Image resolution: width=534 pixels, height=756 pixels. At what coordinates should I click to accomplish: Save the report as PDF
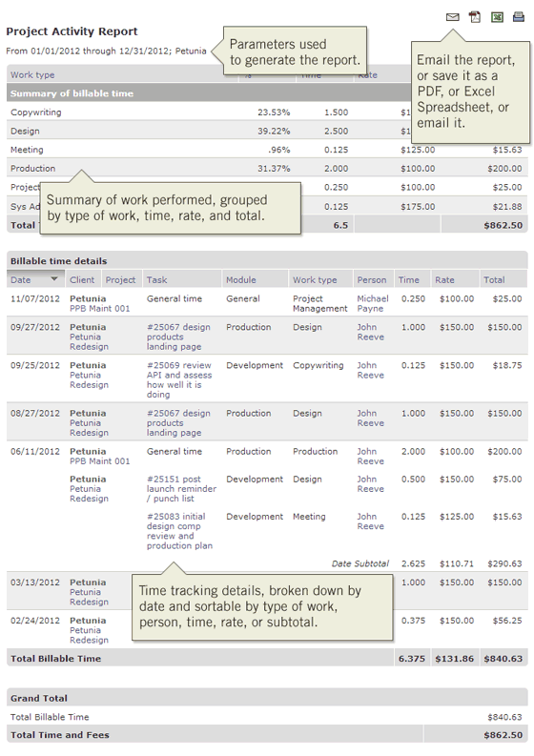[x=475, y=17]
